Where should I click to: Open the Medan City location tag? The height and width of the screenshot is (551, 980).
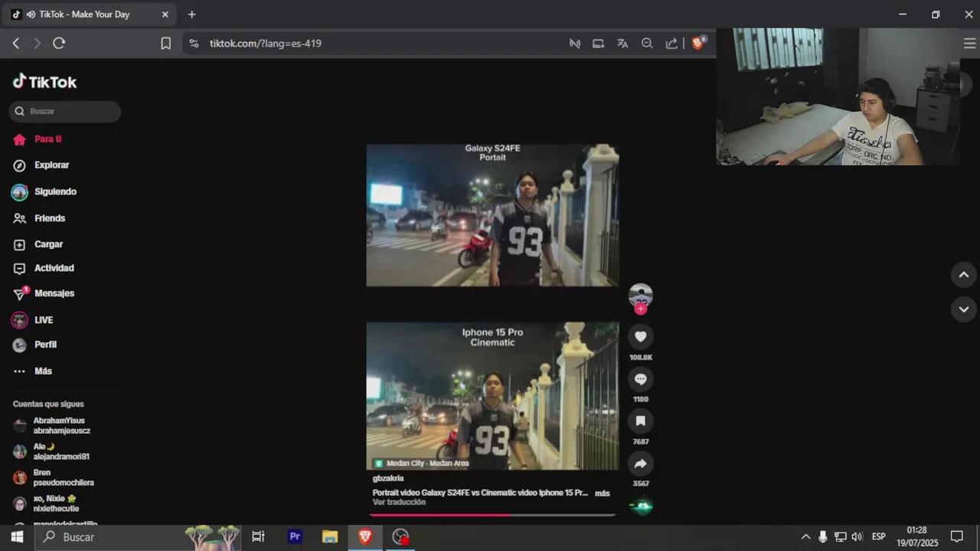[x=422, y=464]
